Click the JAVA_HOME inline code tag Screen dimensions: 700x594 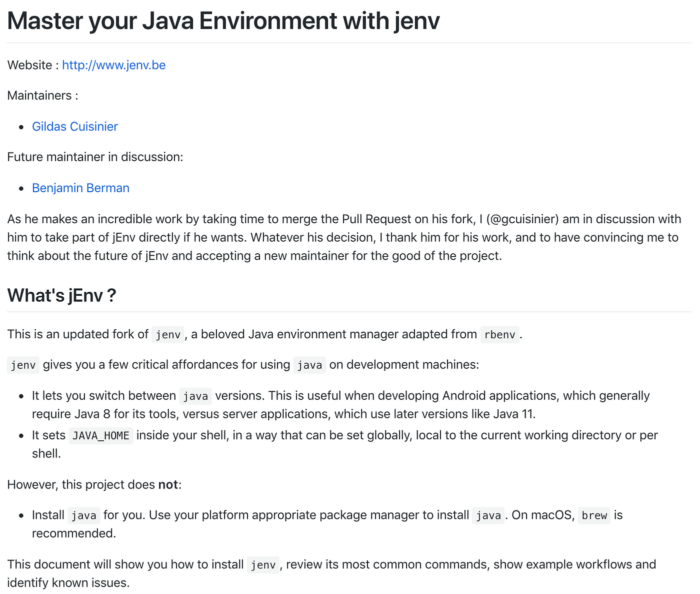[x=101, y=435]
